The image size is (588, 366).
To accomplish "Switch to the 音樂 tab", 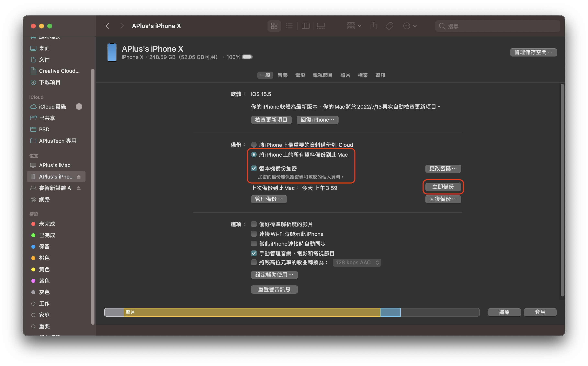I will pos(283,75).
